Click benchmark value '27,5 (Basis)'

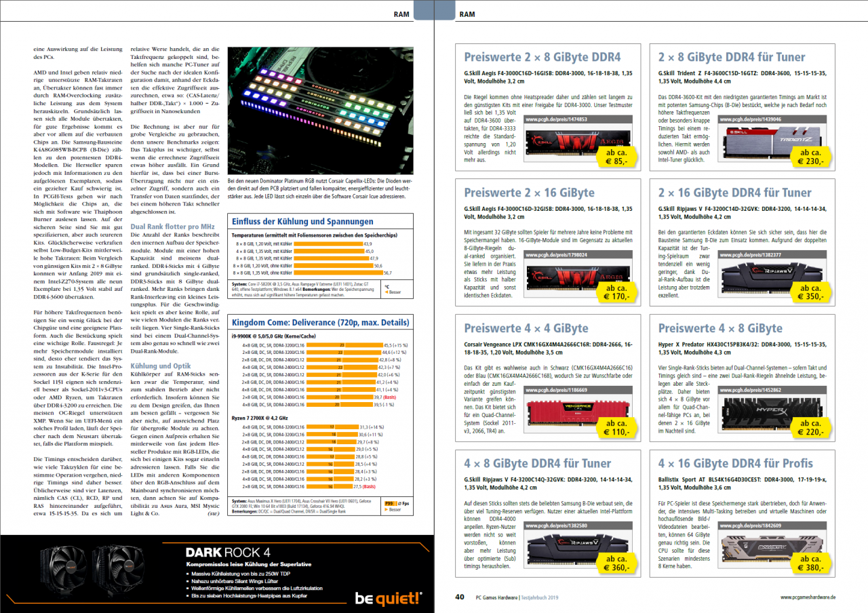tap(364, 486)
